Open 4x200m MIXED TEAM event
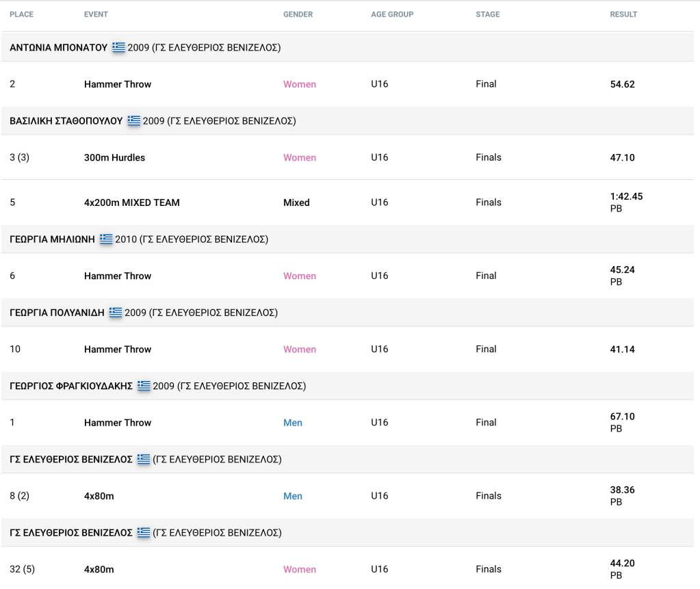700x589 pixels. tap(131, 202)
